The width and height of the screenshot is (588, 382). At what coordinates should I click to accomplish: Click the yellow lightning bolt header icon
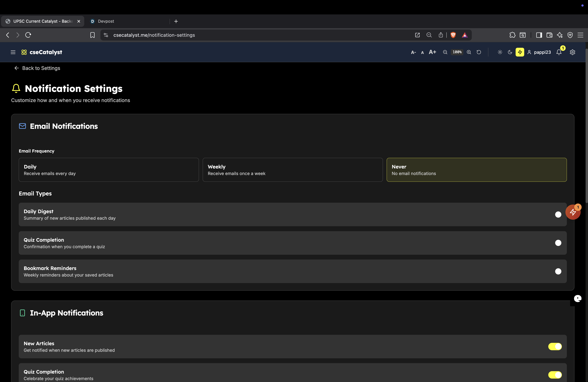(520, 52)
